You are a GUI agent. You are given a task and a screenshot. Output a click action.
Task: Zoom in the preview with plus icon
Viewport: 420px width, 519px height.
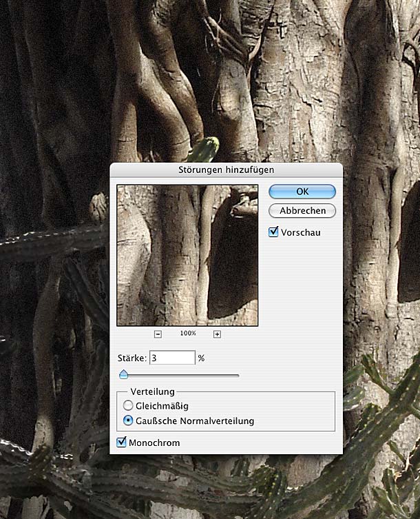[217, 334]
